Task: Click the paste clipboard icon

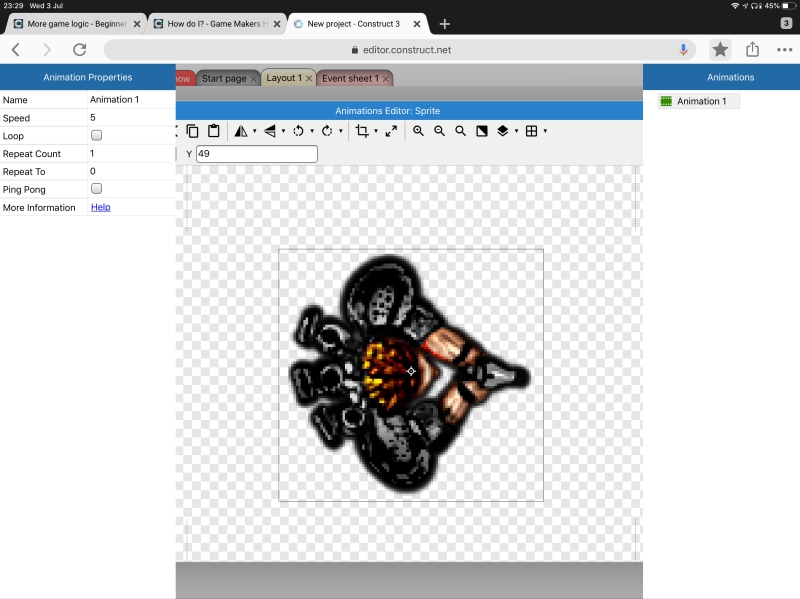Action: [214, 131]
